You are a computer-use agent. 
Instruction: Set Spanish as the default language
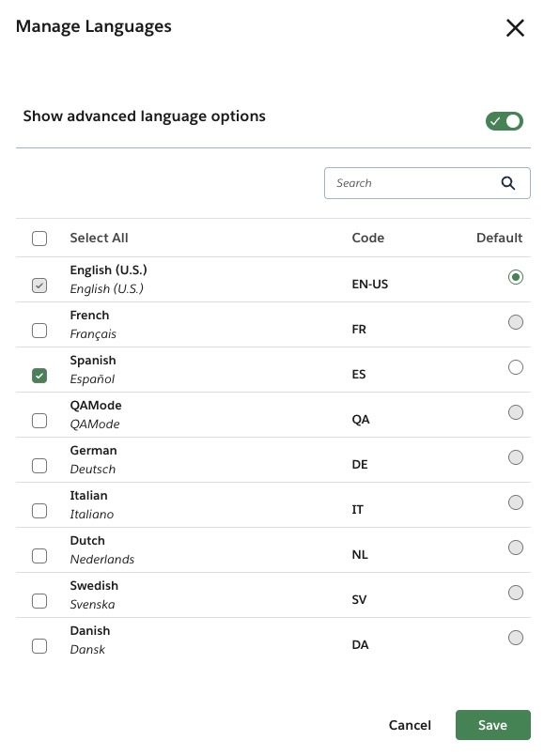click(516, 367)
